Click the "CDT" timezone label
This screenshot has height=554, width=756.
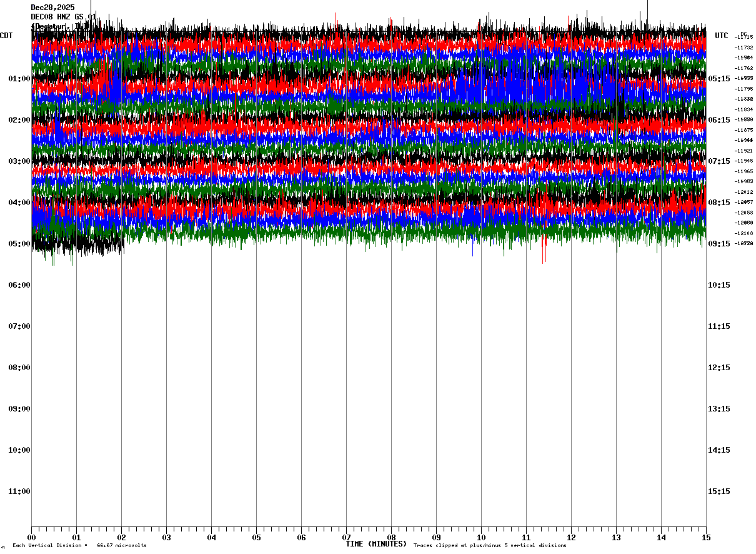coord(6,36)
